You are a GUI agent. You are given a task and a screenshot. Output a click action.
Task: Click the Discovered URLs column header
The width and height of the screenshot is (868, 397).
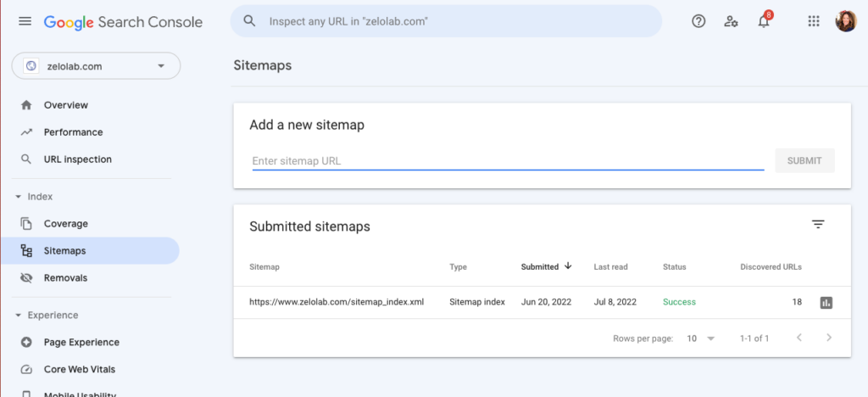tap(771, 267)
